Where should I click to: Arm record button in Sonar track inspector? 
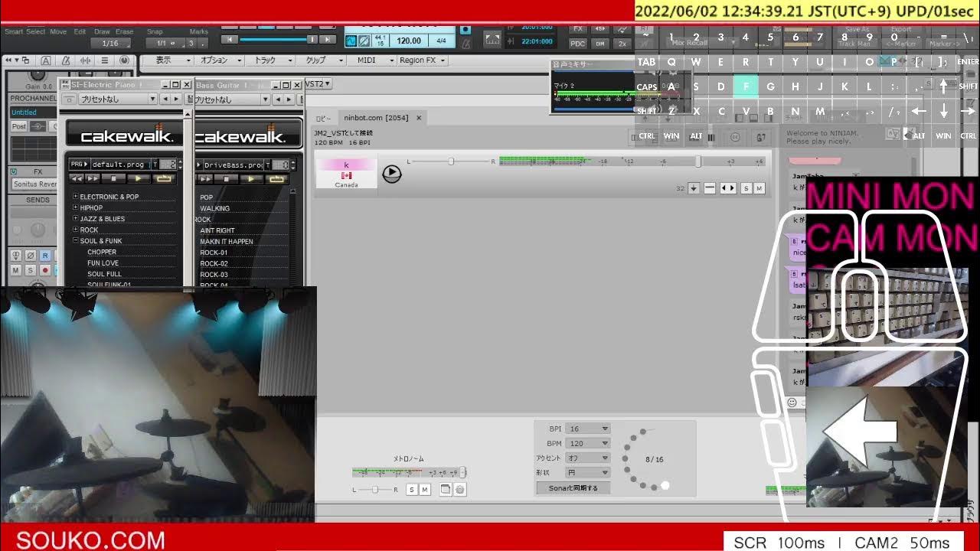point(45,270)
